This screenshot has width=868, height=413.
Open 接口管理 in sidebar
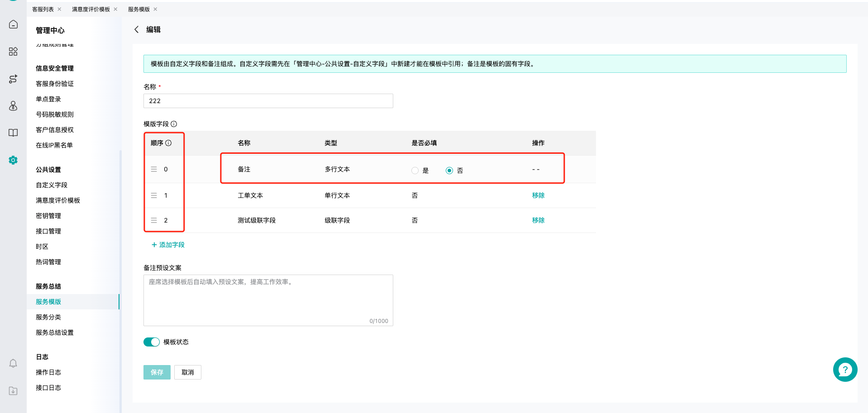coord(48,231)
